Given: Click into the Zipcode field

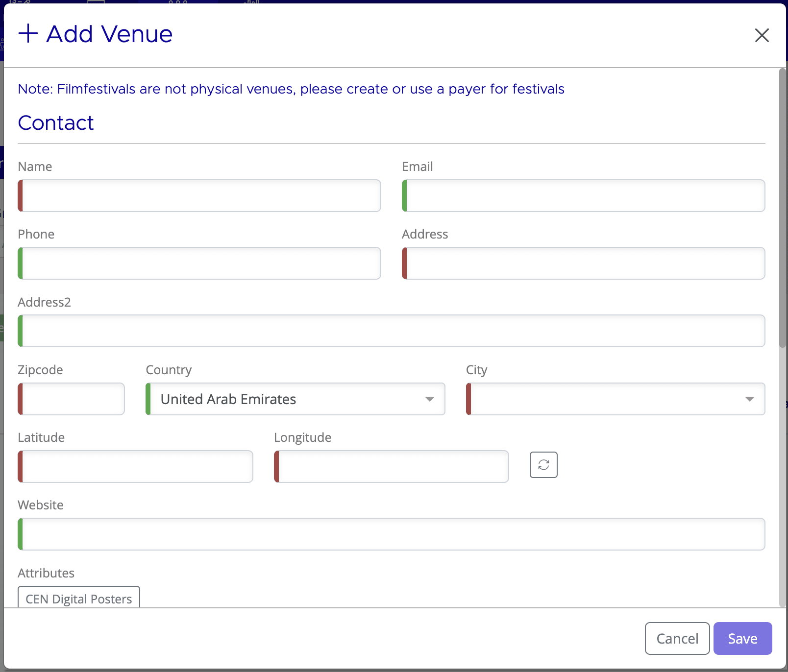Looking at the screenshot, I should [x=71, y=399].
